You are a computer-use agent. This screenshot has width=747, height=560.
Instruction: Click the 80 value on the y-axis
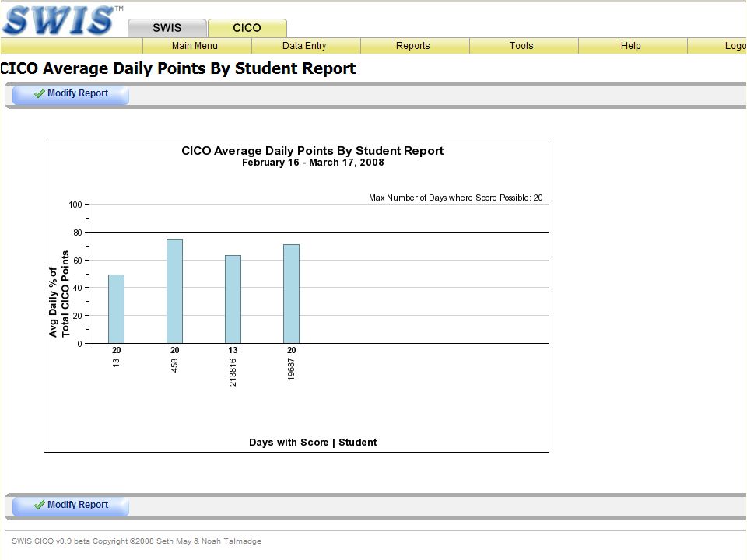click(x=78, y=233)
